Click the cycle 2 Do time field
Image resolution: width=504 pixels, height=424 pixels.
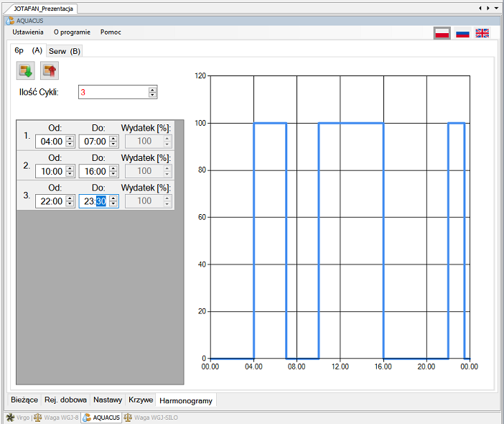93,171
